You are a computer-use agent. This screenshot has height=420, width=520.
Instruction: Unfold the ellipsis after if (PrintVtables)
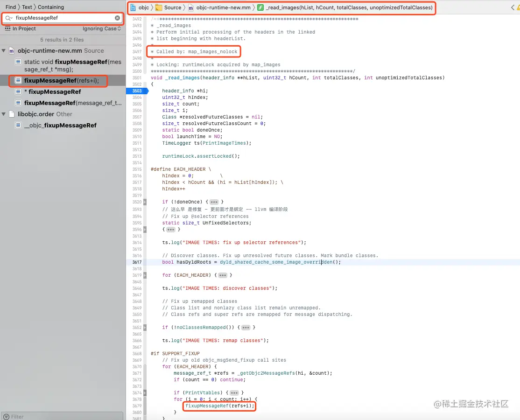[x=234, y=393]
